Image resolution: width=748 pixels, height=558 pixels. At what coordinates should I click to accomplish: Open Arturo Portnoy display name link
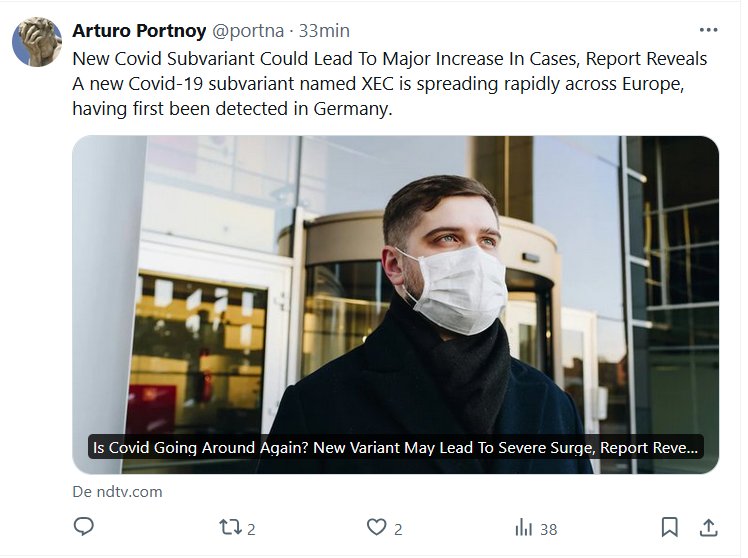[x=140, y=31]
